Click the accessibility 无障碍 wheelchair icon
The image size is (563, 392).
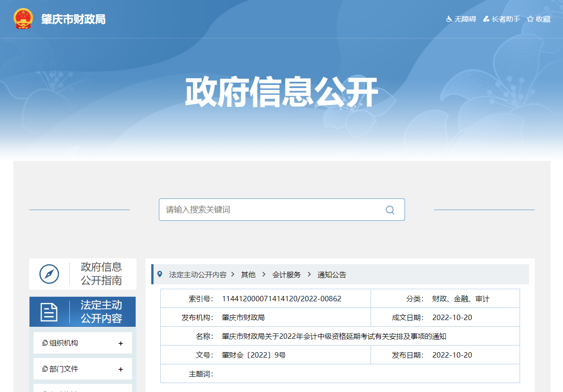click(448, 19)
